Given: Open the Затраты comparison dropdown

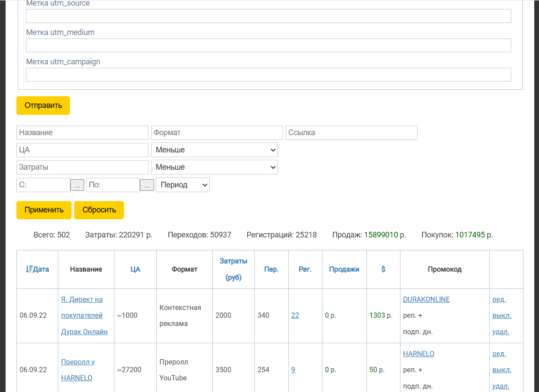Looking at the screenshot, I should [214, 167].
